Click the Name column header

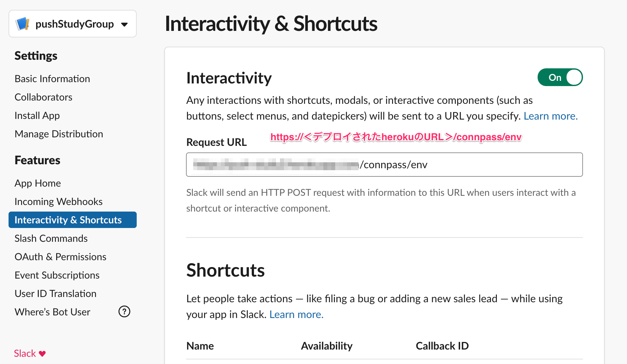pyautogui.click(x=200, y=346)
